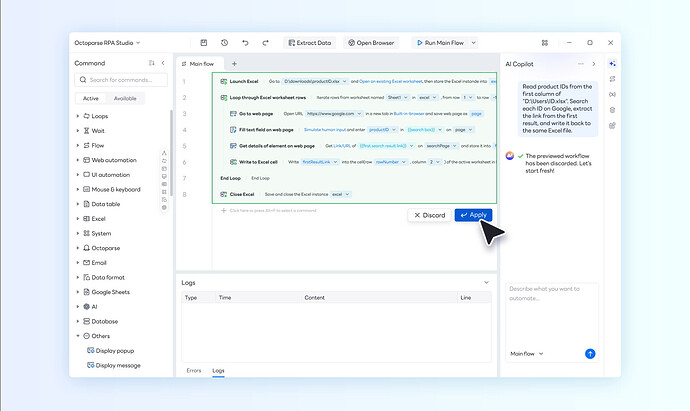The width and height of the screenshot is (690, 411).
Task: Open the history clock icon in toolbar
Action: click(x=224, y=43)
